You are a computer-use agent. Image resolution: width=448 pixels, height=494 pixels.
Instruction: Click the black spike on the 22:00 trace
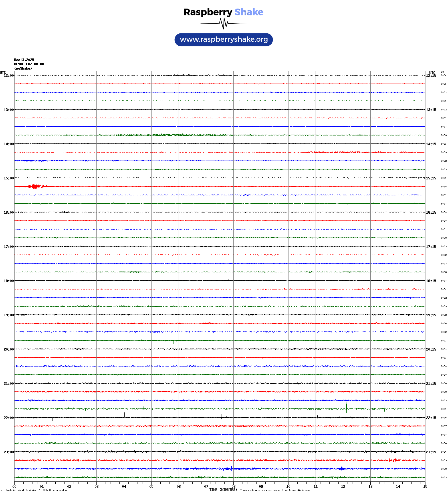pyautogui.click(x=52, y=416)
